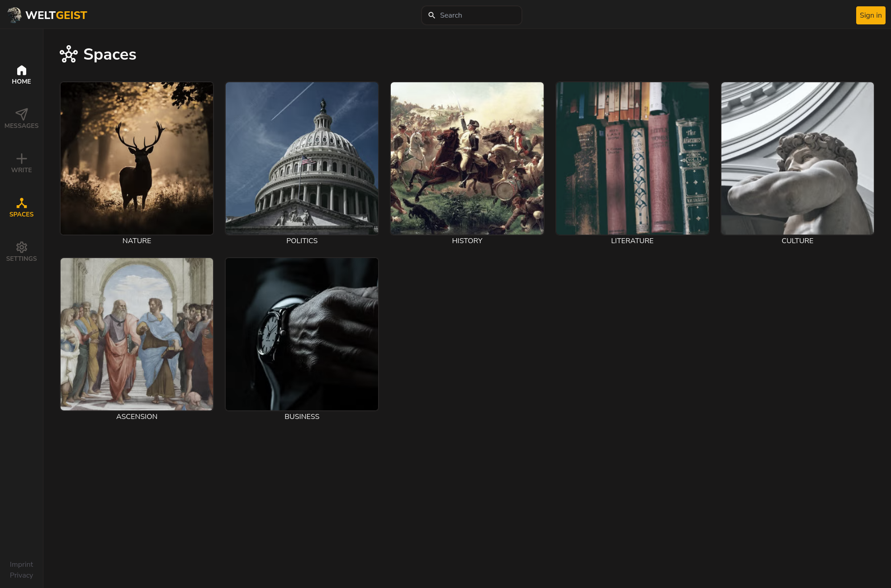Click the Spaces heading network icon

coord(69,54)
